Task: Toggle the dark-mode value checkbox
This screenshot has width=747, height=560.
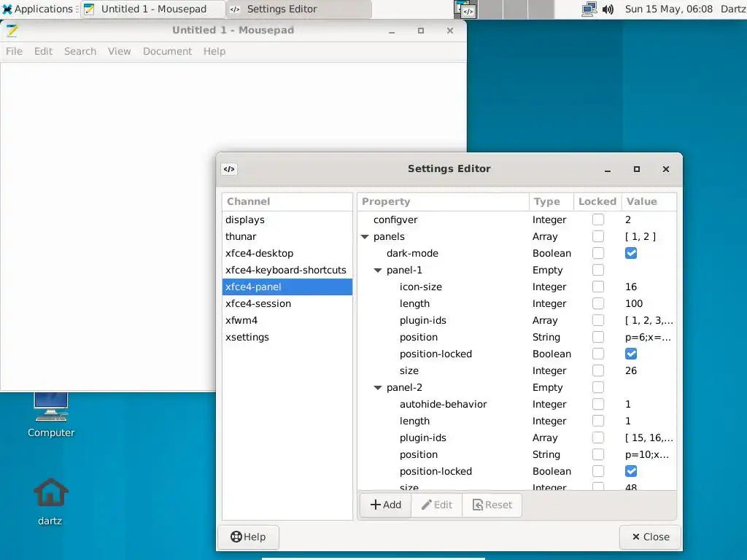Action: (631, 253)
